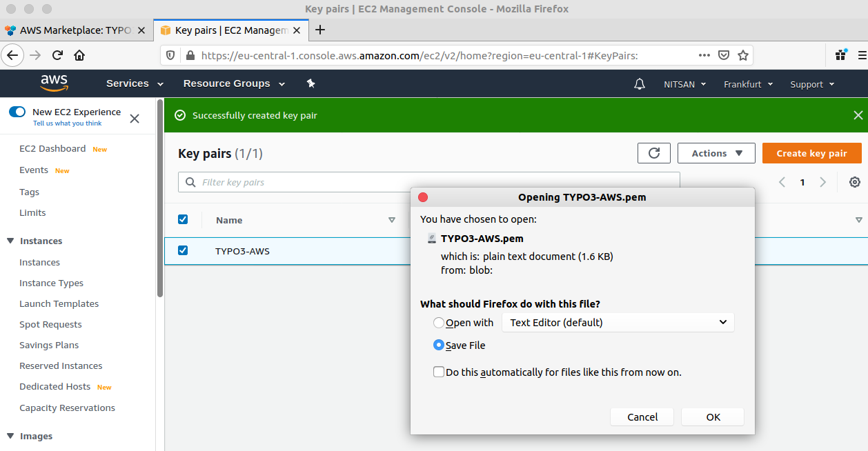Click the Pocket save icon
This screenshot has height=451, width=868.
tap(724, 55)
